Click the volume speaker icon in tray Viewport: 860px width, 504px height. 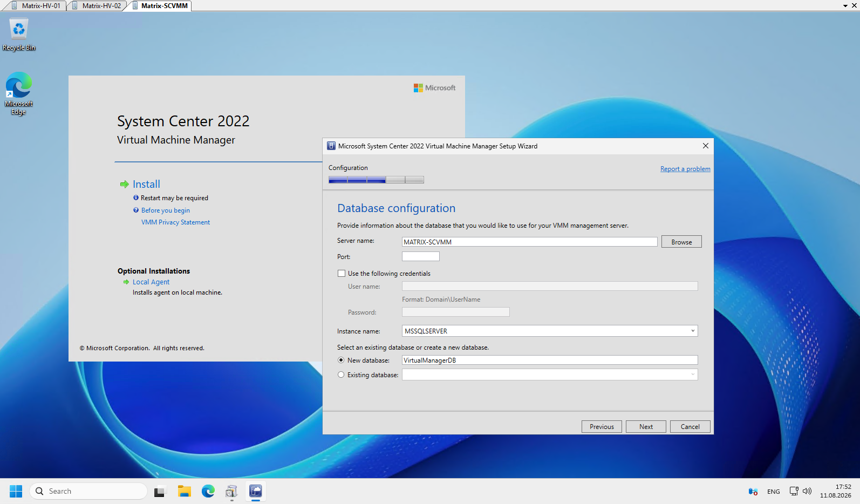[807, 491]
